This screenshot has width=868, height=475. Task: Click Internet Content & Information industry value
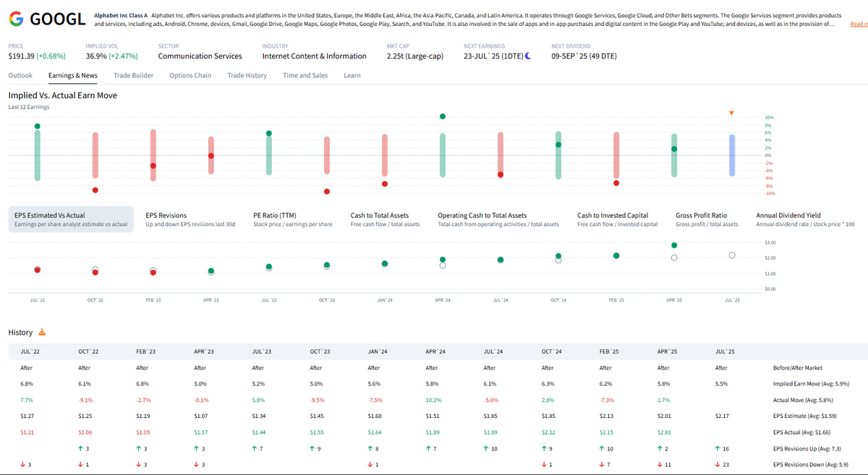[314, 56]
